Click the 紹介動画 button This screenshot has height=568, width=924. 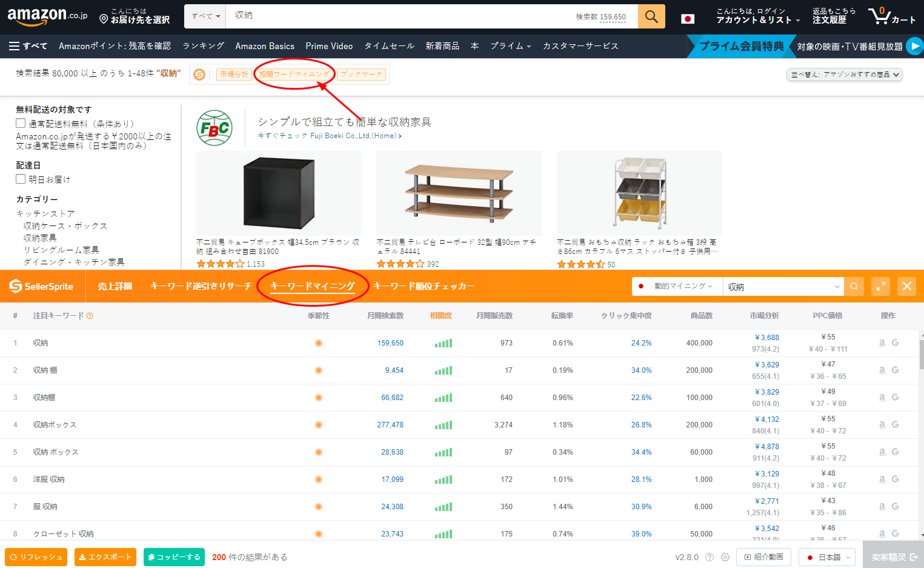[763, 557]
